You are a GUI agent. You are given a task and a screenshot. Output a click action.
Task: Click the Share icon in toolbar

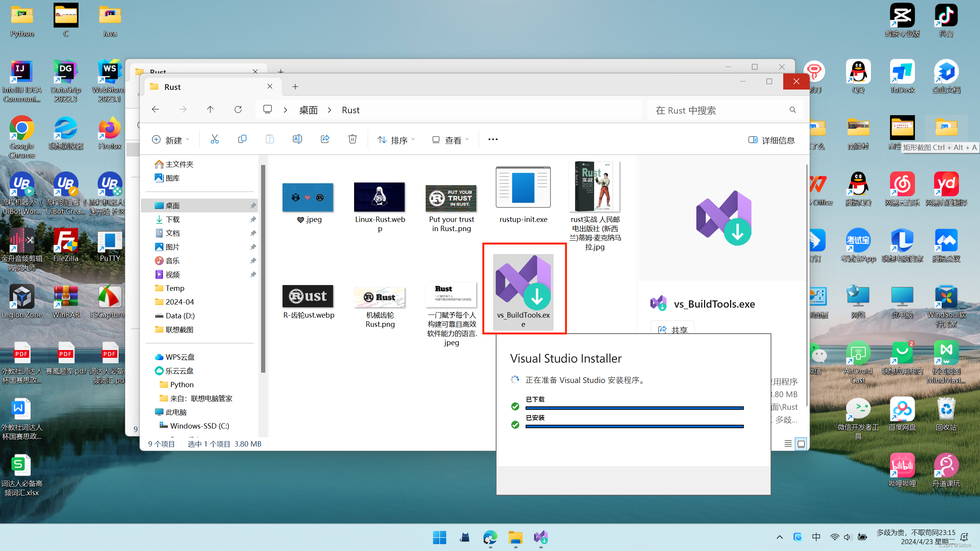[325, 139]
